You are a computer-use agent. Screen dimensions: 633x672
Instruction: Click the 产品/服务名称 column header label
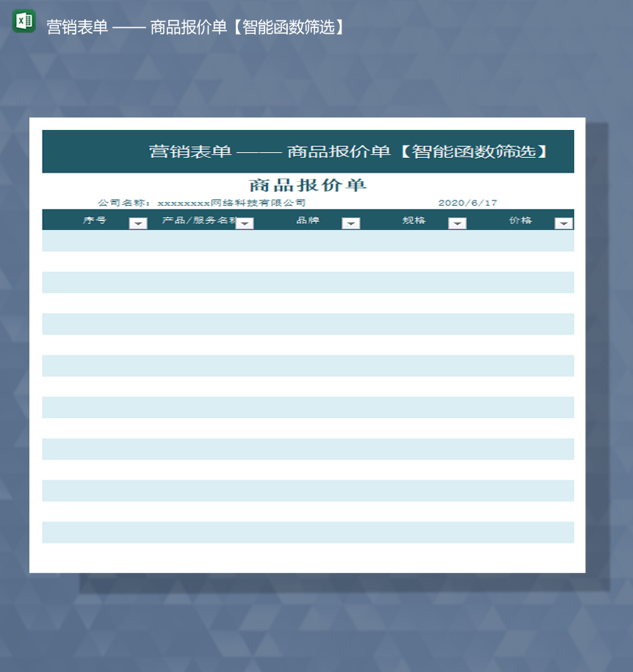191,220
